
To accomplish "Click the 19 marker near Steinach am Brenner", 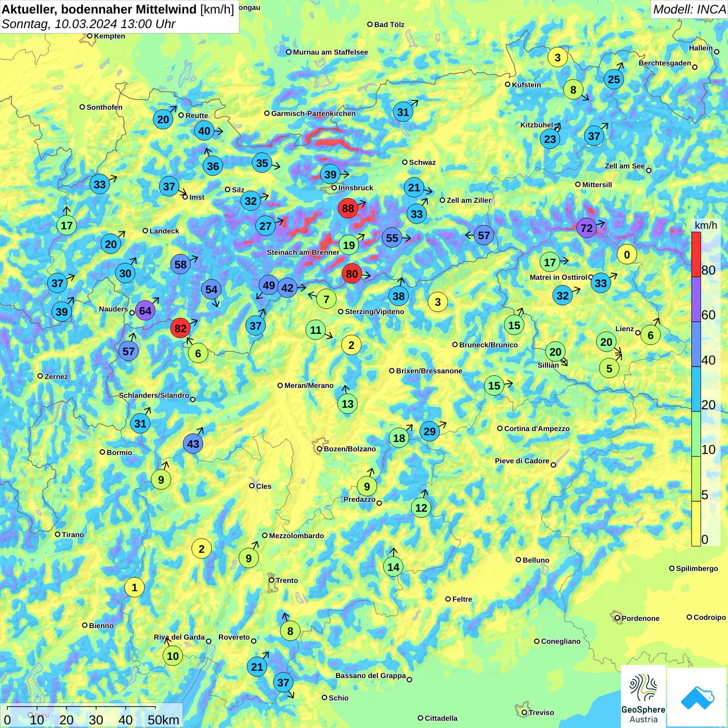I will [349, 245].
